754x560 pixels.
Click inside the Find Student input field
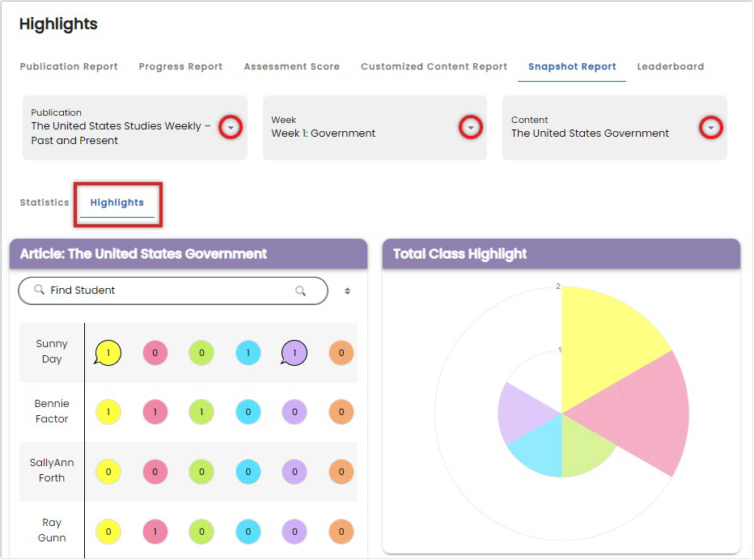coord(162,291)
